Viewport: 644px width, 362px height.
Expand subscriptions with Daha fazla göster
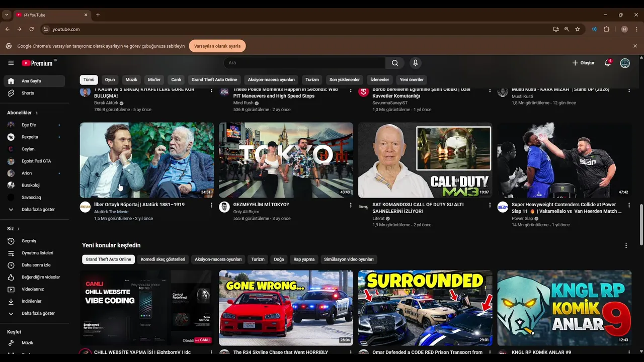coord(34,209)
